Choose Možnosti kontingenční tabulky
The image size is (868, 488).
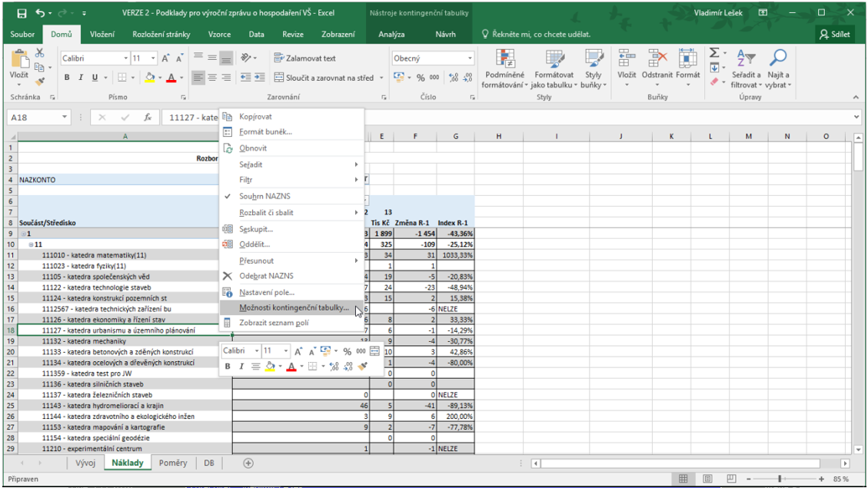coord(291,307)
